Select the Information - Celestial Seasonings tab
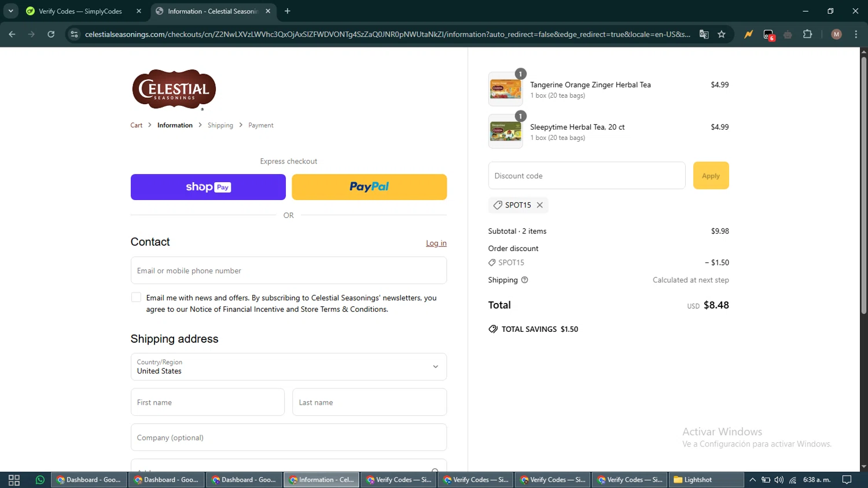The image size is (868, 488). click(214, 11)
